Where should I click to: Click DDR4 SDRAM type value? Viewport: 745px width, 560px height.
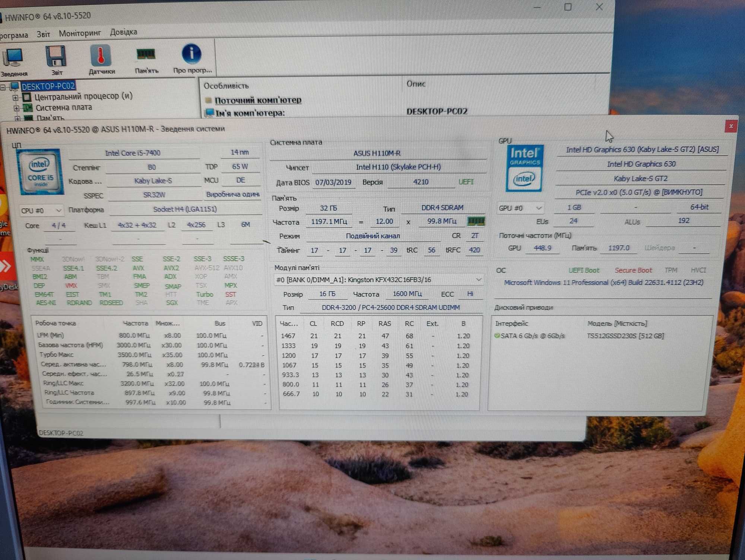pyautogui.click(x=442, y=208)
